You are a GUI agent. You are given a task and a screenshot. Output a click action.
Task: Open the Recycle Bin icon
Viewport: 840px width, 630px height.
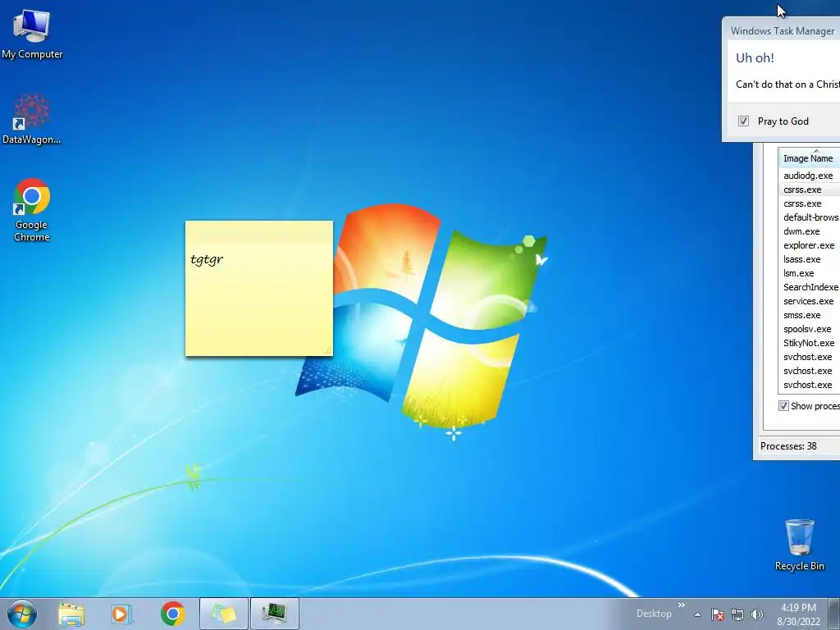pyautogui.click(x=799, y=545)
